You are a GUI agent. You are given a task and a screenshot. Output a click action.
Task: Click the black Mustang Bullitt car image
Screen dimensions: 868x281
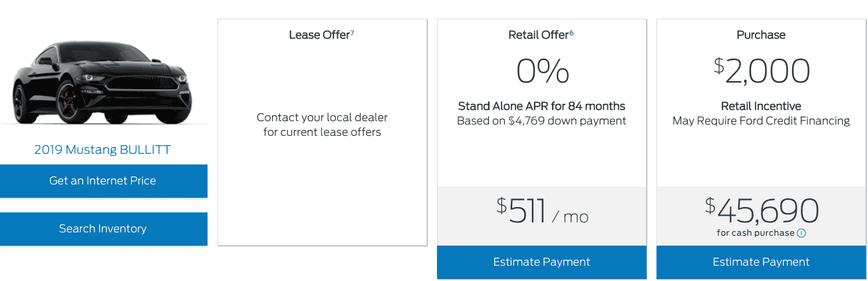[x=104, y=82]
